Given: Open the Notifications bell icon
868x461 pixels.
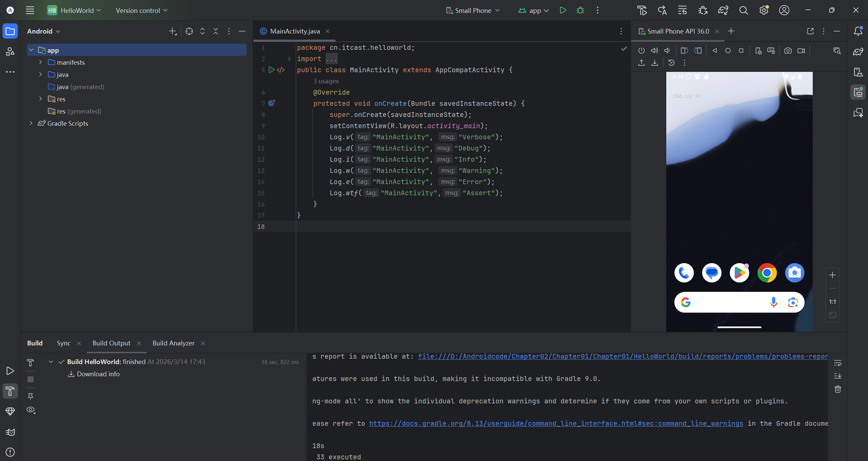Looking at the screenshot, I should (858, 31).
